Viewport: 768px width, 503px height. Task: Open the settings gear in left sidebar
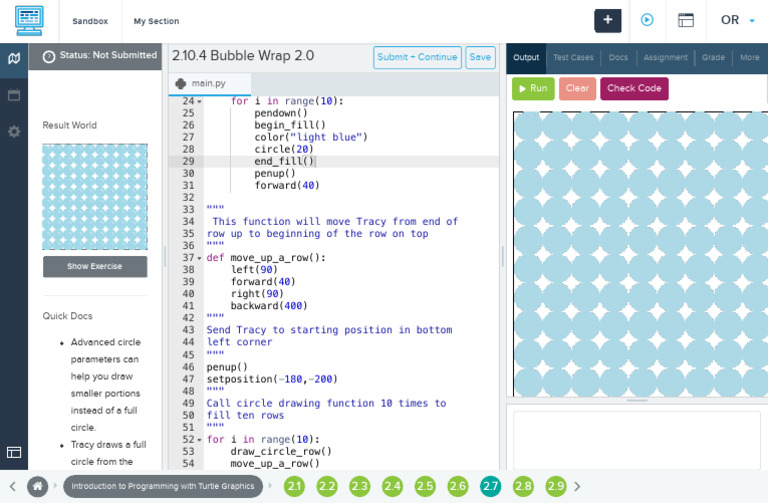14,131
